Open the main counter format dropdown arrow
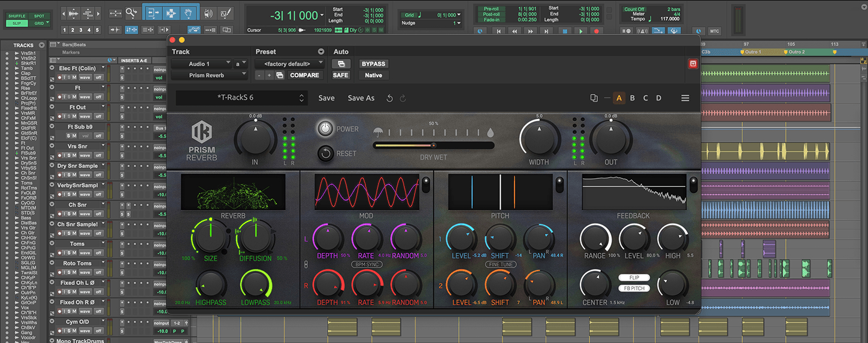Screen dimensions: 868x343 pos(322,15)
